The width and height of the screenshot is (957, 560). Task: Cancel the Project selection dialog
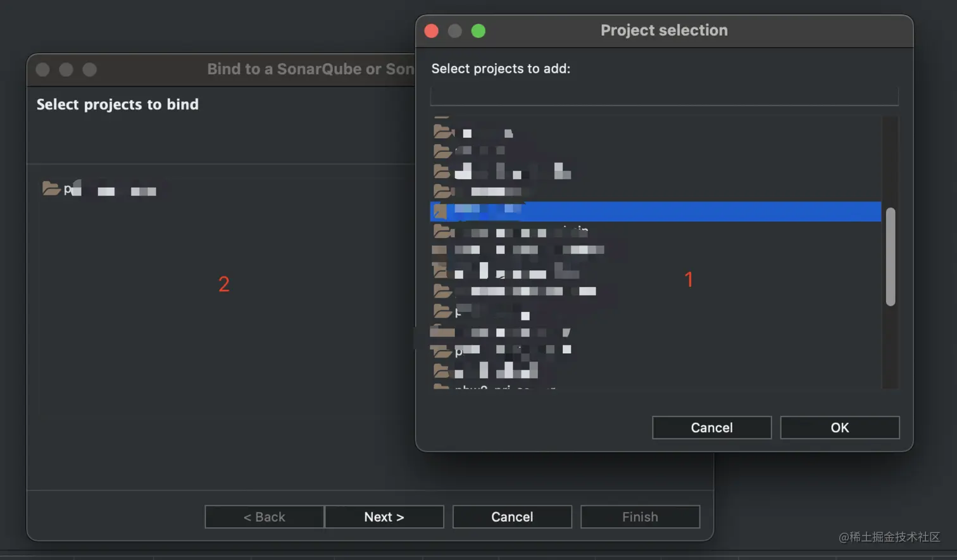click(711, 428)
